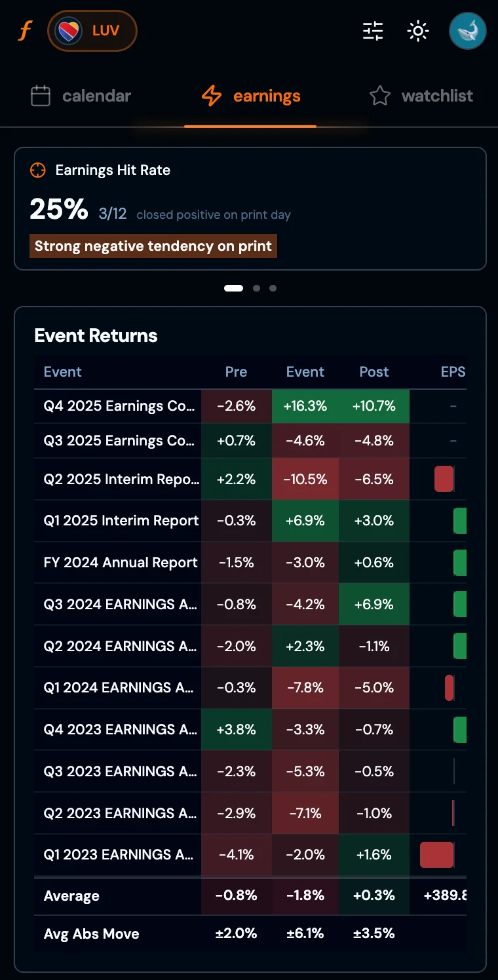498x980 pixels.
Task: Click the lightning bolt earnings icon
Action: (211, 96)
